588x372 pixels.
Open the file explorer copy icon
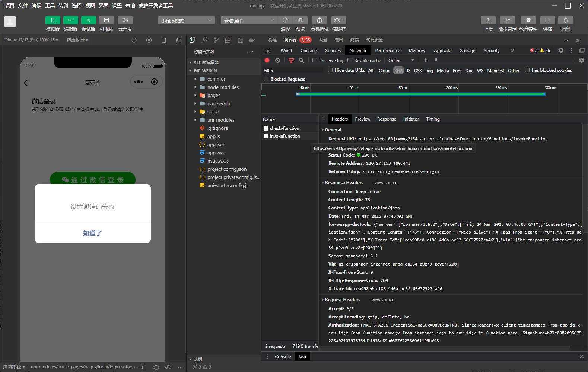[x=193, y=40]
